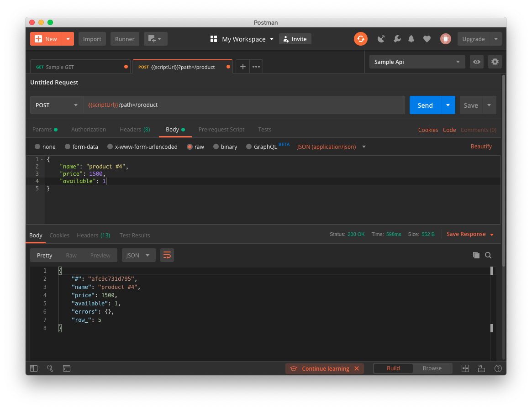Open the keyboard shortcuts icon
This screenshot has height=409, width=532.
481,368
